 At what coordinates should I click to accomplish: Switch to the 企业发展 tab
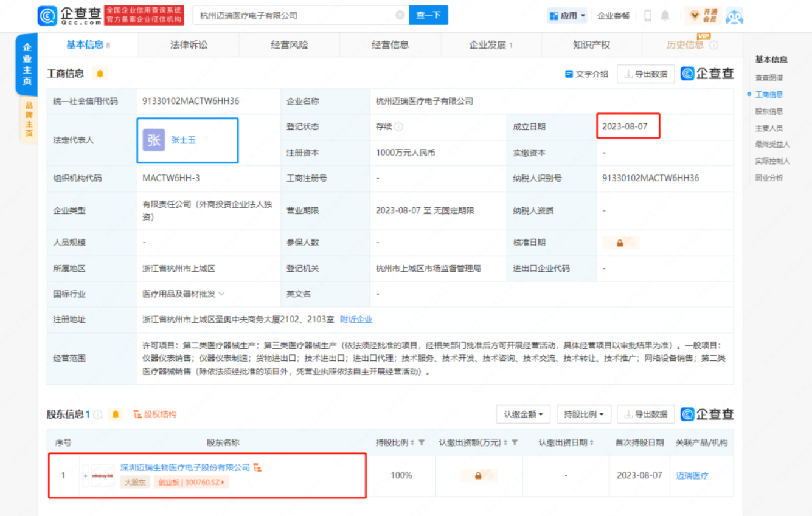(x=491, y=45)
